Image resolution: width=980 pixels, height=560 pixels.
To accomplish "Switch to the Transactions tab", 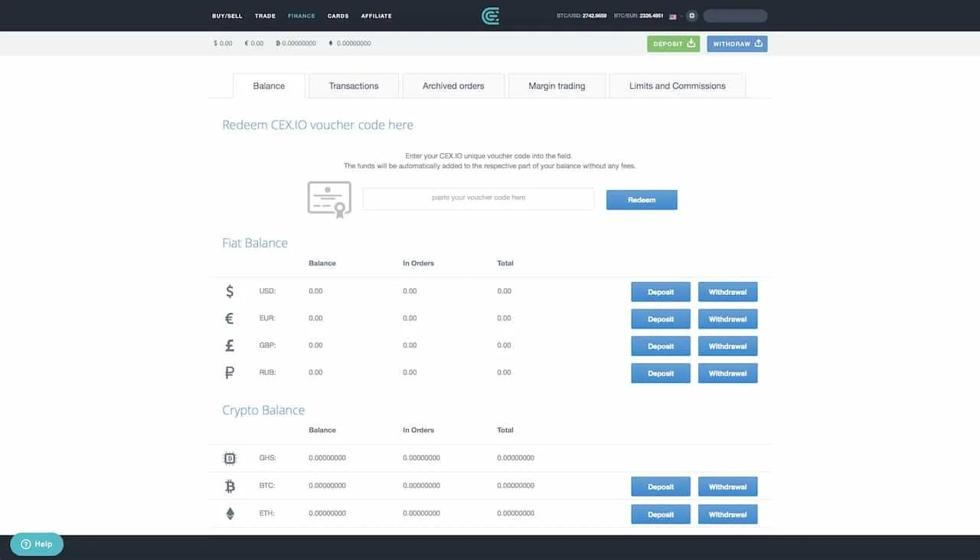I will point(353,86).
